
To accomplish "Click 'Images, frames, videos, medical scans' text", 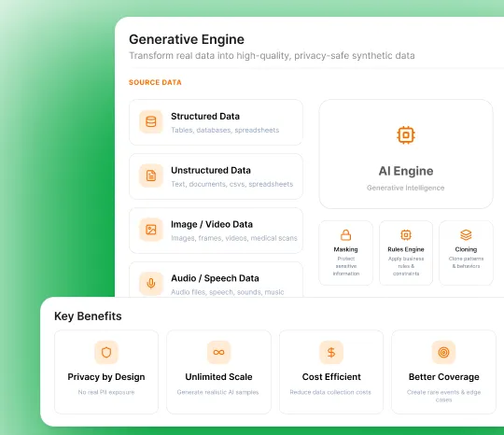I will pyautogui.click(x=234, y=238).
